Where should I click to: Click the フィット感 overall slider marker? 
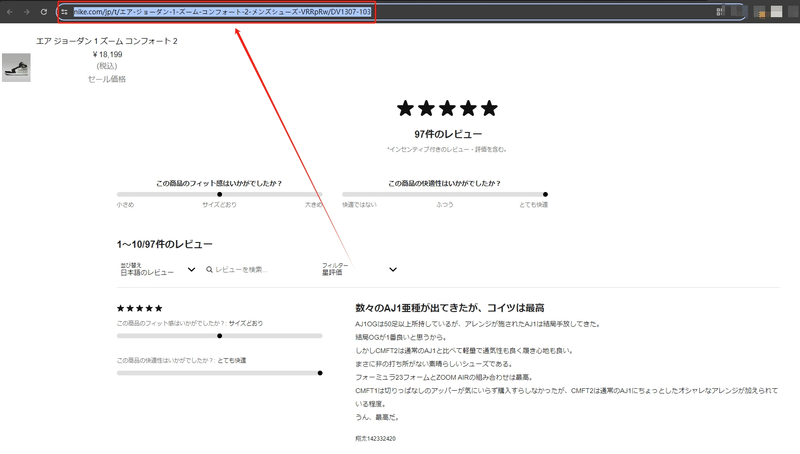[219, 194]
